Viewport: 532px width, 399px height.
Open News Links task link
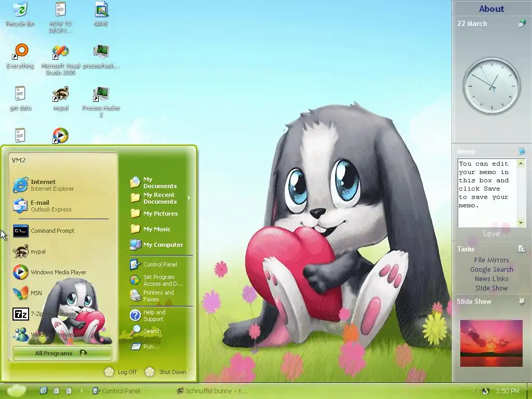click(491, 278)
